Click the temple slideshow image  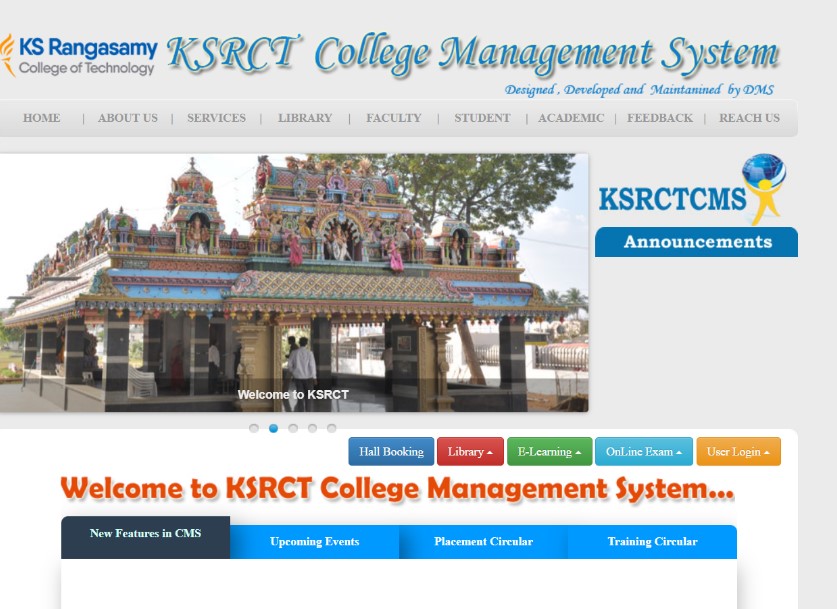tap(294, 283)
